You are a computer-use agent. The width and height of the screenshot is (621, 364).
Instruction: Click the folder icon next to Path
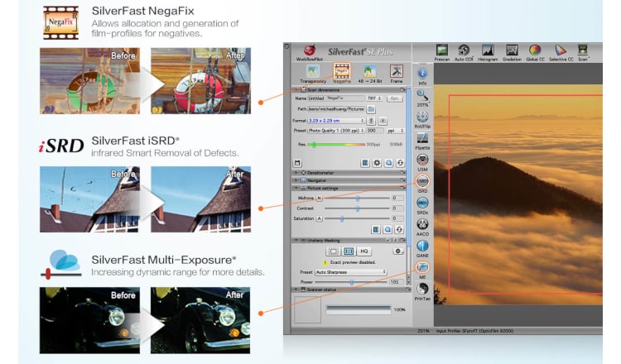[371, 109]
